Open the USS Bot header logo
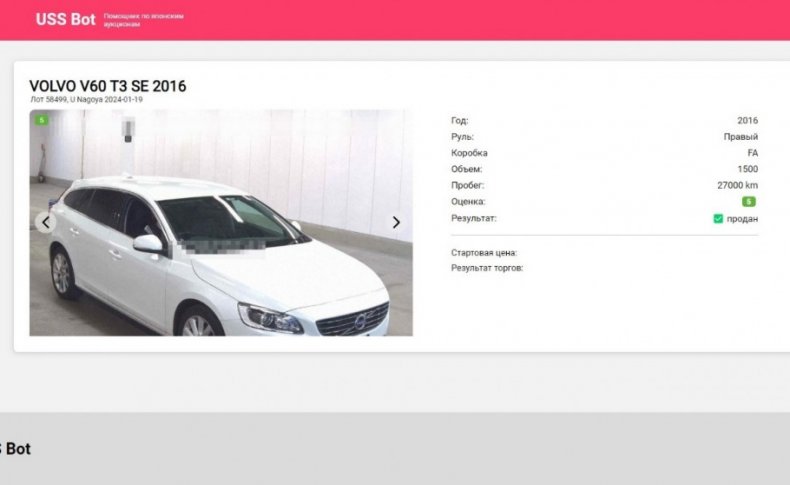Viewport: 790px width, 485px height. [65, 19]
